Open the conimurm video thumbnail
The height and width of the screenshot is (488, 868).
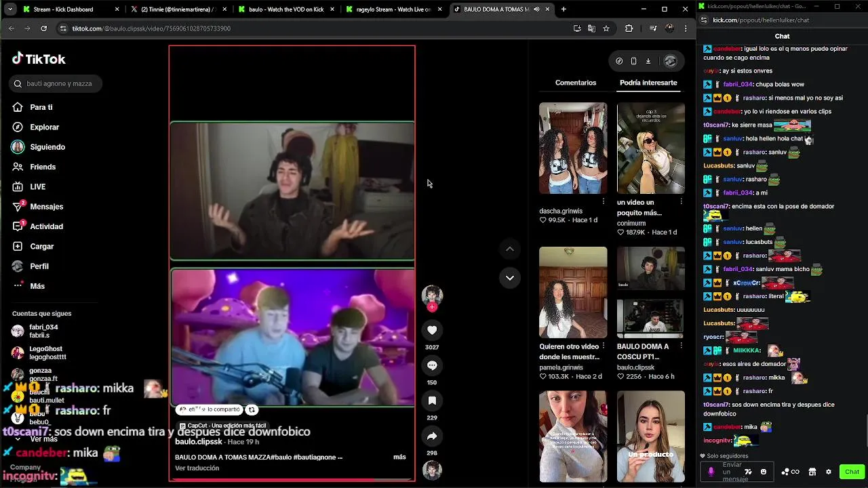coord(651,148)
